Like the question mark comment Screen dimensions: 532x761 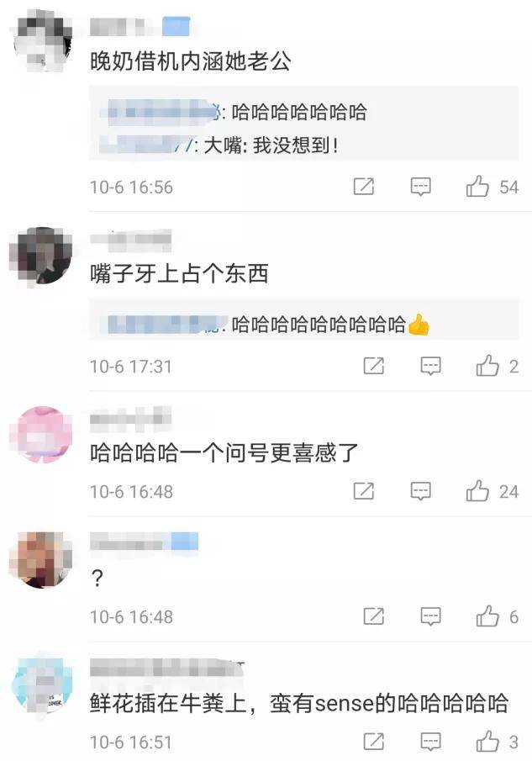tap(487, 616)
